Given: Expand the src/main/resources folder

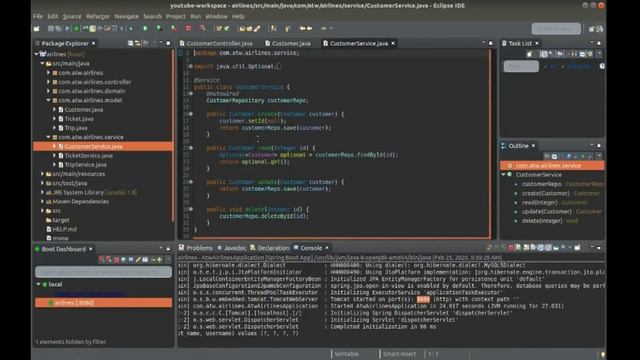Looking at the screenshot, I should tap(42, 174).
